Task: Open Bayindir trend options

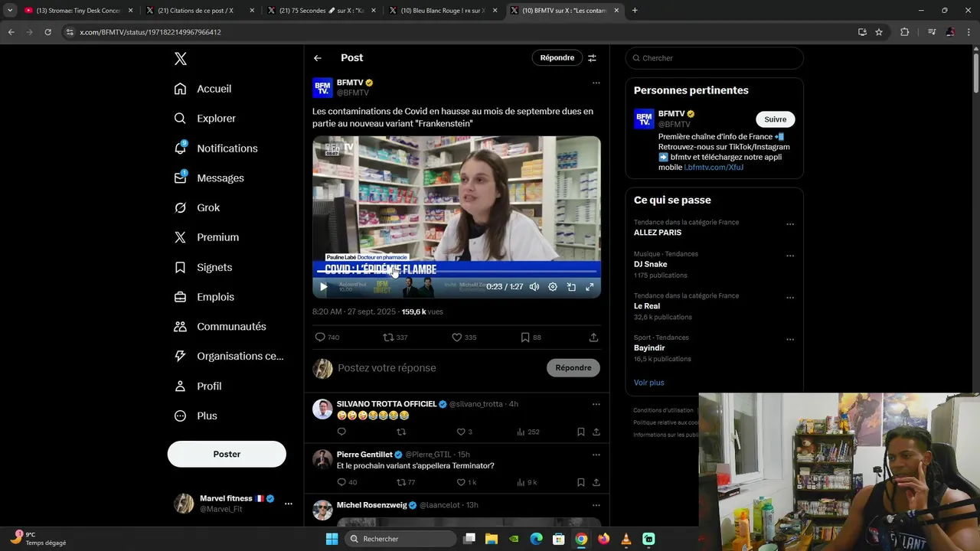Action: pyautogui.click(x=790, y=340)
